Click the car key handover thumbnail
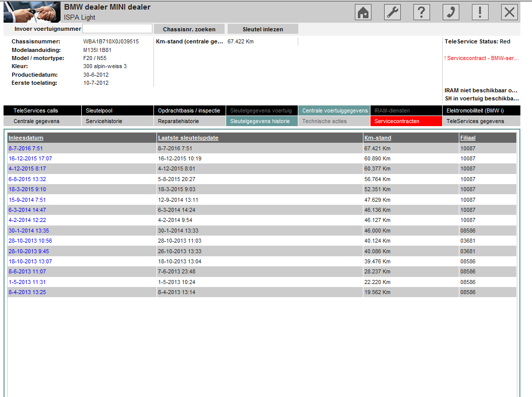This screenshot has width=532, height=397. (32, 12)
